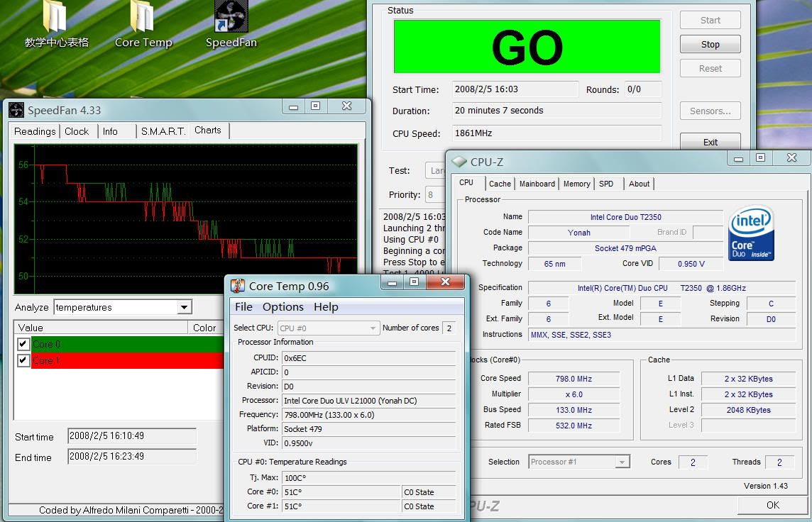Click the SpeedFan title bar icon
This screenshot has width=812, height=522.
(16, 110)
